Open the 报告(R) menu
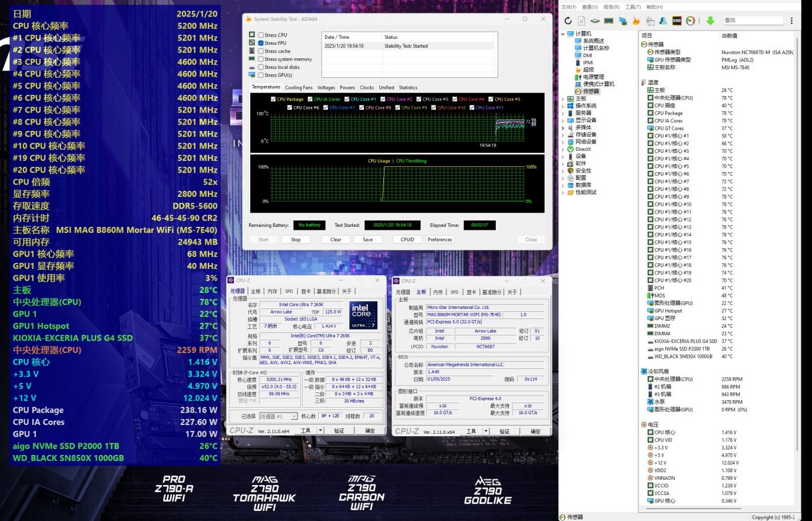Image resolution: width=812 pixels, height=521 pixels. [x=611, y=7]
